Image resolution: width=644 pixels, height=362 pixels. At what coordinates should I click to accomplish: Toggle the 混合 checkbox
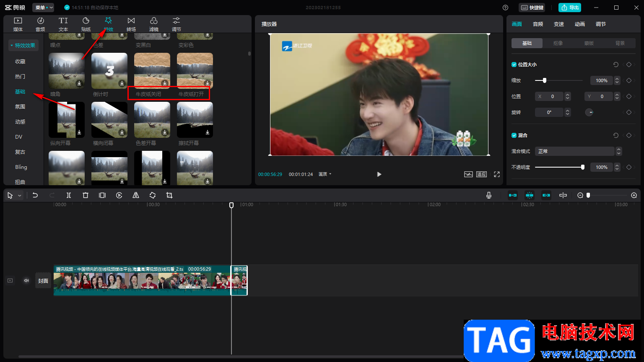tap(514, 135)
